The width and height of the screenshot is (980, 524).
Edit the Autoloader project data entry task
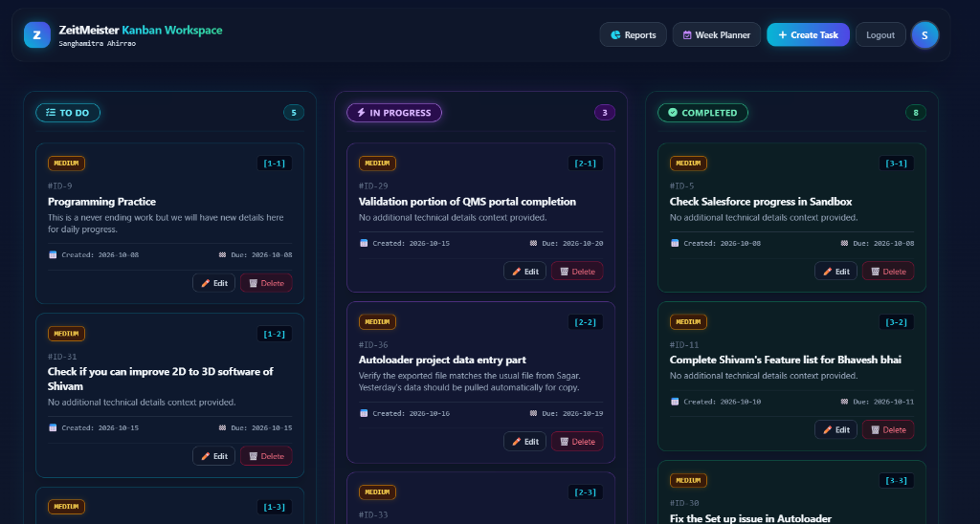click(x=525, y=441)
